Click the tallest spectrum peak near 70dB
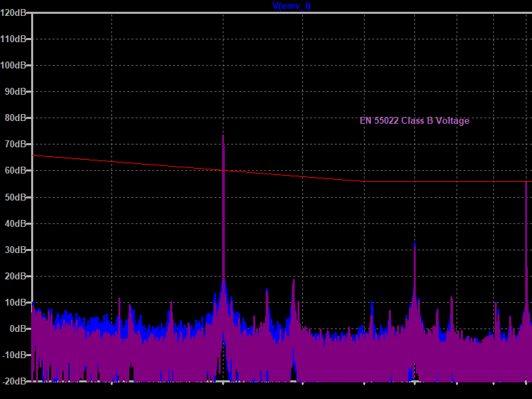 pyautogui.click(x=223, y=136)
